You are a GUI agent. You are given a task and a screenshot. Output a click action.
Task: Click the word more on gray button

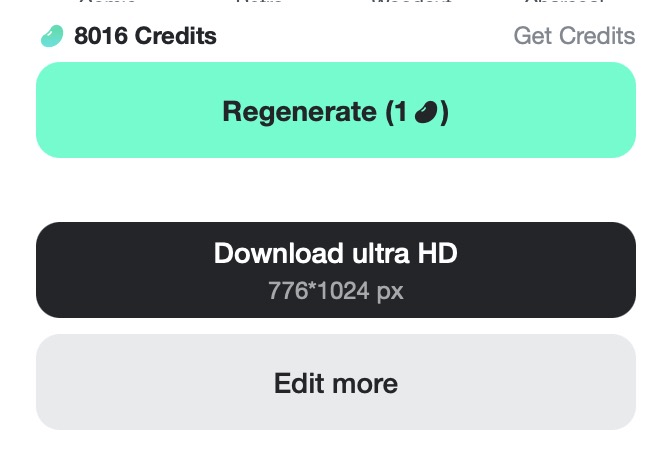(x=365, y=384)
